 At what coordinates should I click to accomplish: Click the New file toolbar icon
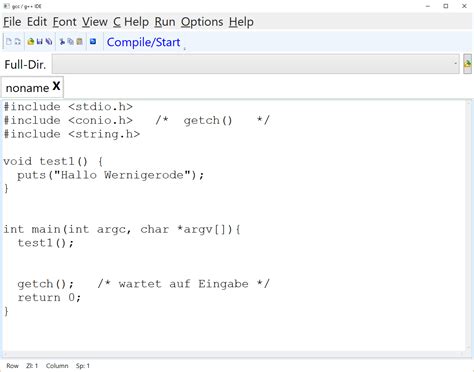pos(9,42)
